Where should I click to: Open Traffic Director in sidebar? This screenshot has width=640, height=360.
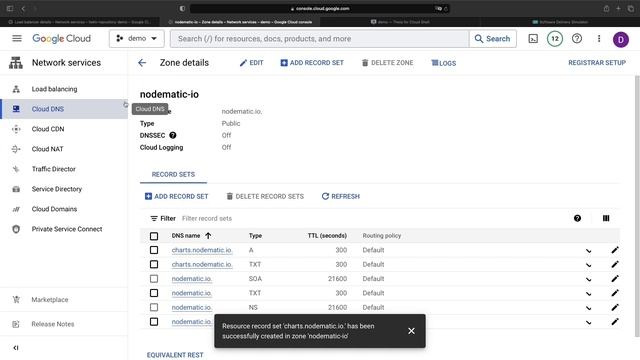(x=64, y=169)
